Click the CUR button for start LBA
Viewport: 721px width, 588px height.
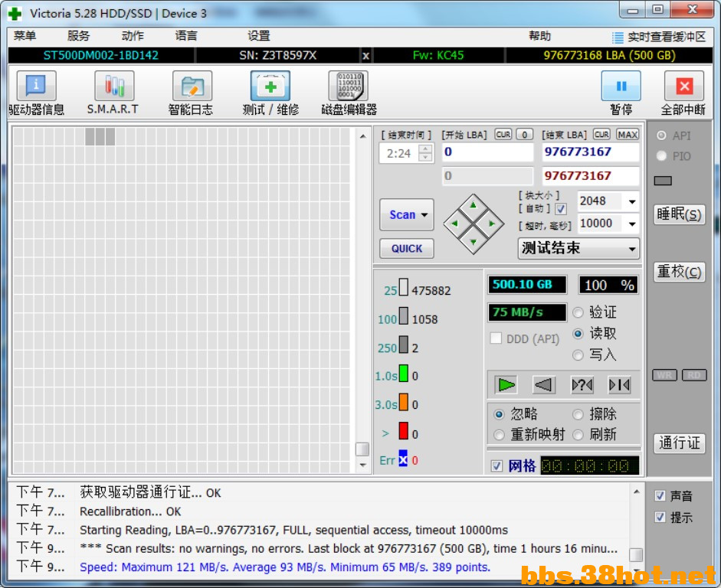(503, 135)
